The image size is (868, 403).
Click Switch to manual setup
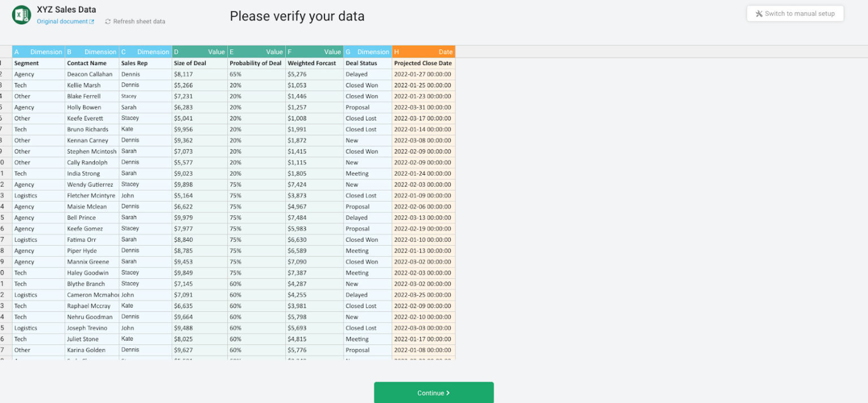coord(795,13)
